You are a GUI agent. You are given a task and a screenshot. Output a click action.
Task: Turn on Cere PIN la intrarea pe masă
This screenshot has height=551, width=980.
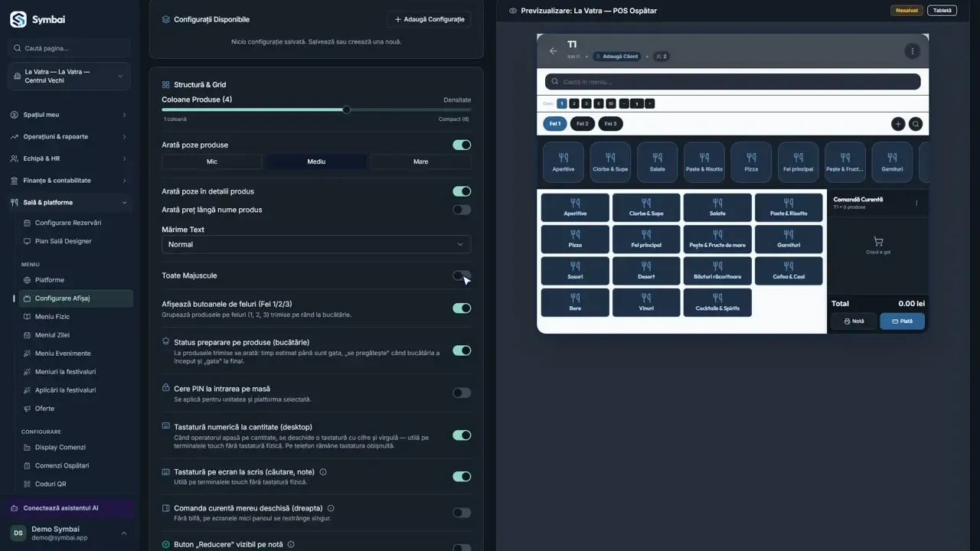coord(462,393)
